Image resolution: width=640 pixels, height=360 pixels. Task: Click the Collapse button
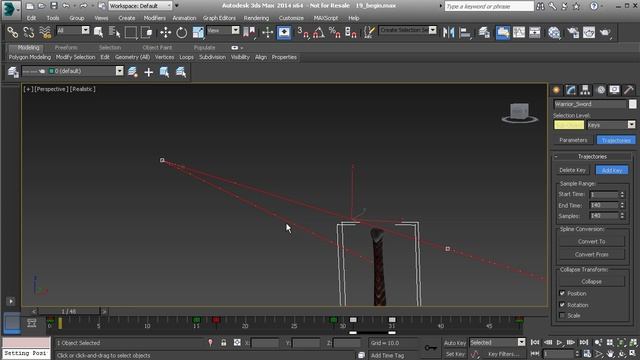[x=591, y=282]
